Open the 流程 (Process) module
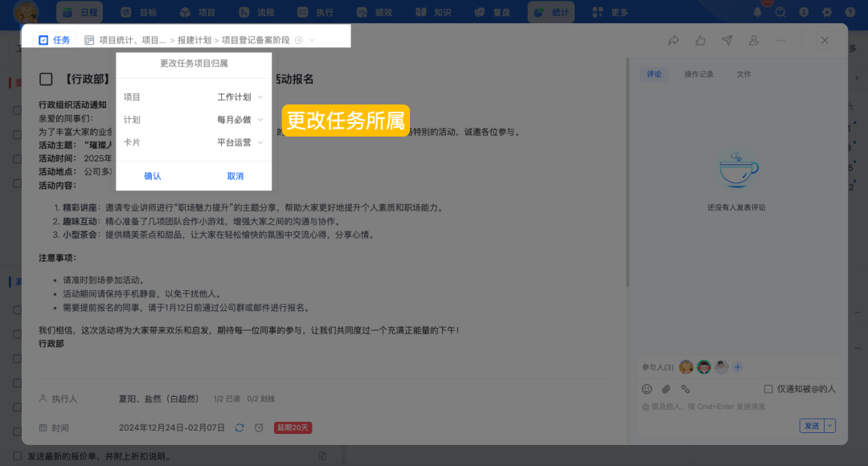 [x=261, y=12]
